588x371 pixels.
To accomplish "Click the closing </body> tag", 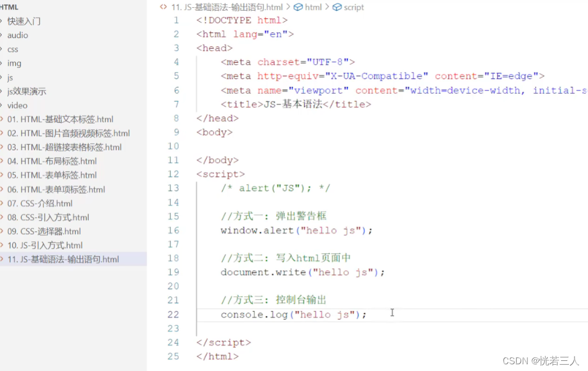I will pyautogui.click(x=217, y=161).
